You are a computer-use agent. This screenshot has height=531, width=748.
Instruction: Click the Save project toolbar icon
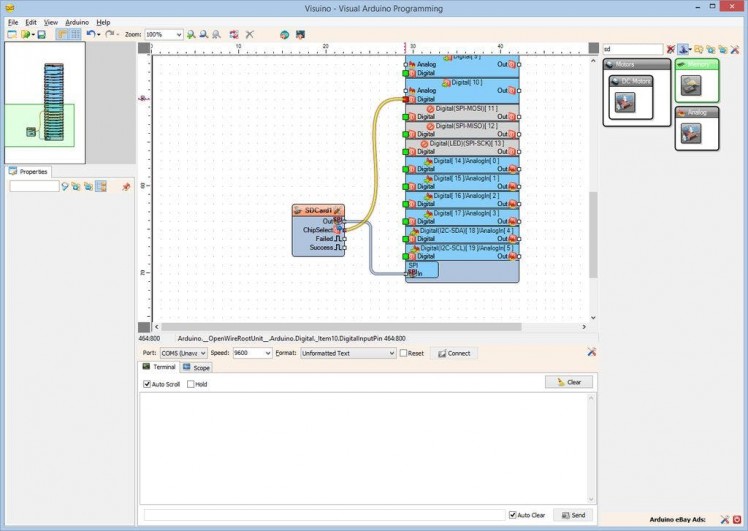pos(41,34)
